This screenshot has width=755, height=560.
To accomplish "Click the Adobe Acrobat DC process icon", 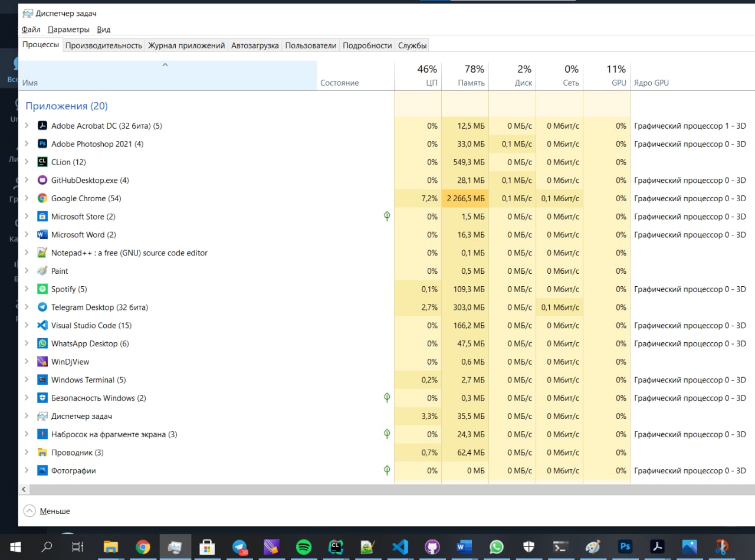I will [x=42, y=126].
